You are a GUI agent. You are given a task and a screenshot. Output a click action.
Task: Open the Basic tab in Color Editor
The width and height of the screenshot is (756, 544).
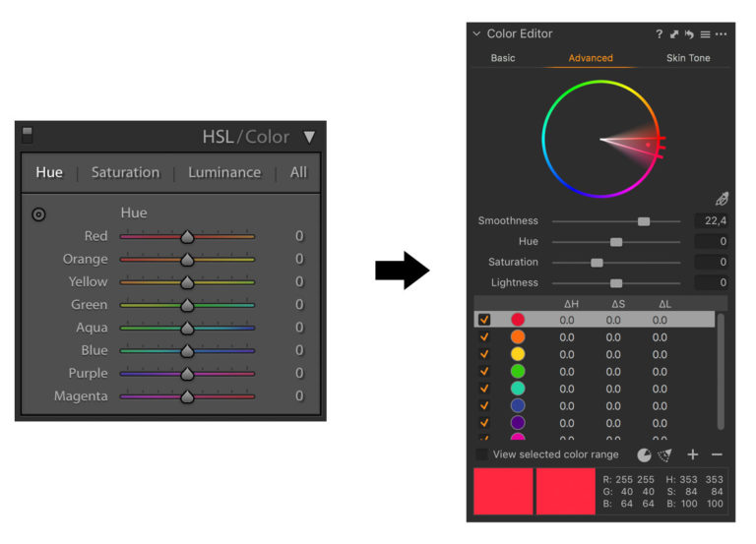pos(503,58)
